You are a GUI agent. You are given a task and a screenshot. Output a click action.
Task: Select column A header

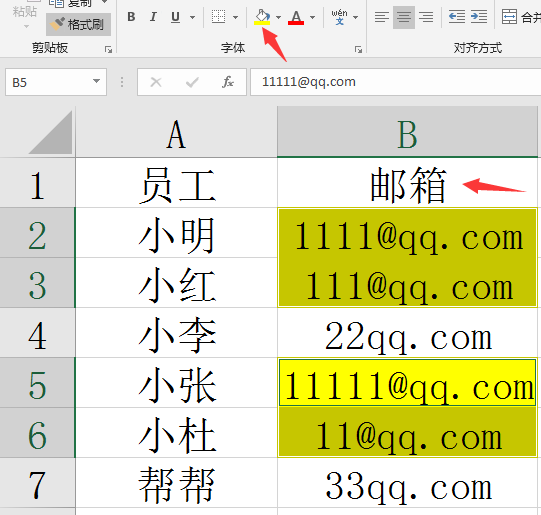[x=176, y=133]
